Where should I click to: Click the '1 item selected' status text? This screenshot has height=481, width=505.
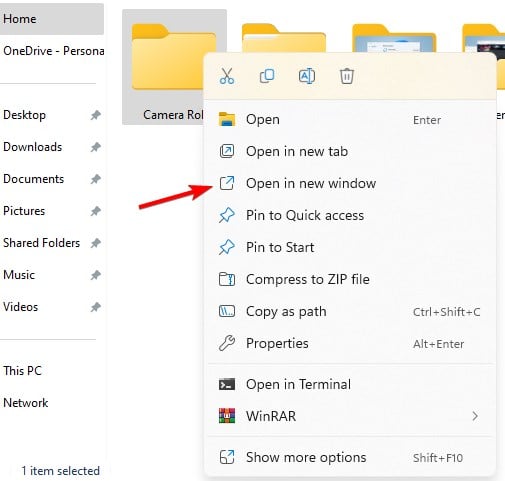coord(60,471)
